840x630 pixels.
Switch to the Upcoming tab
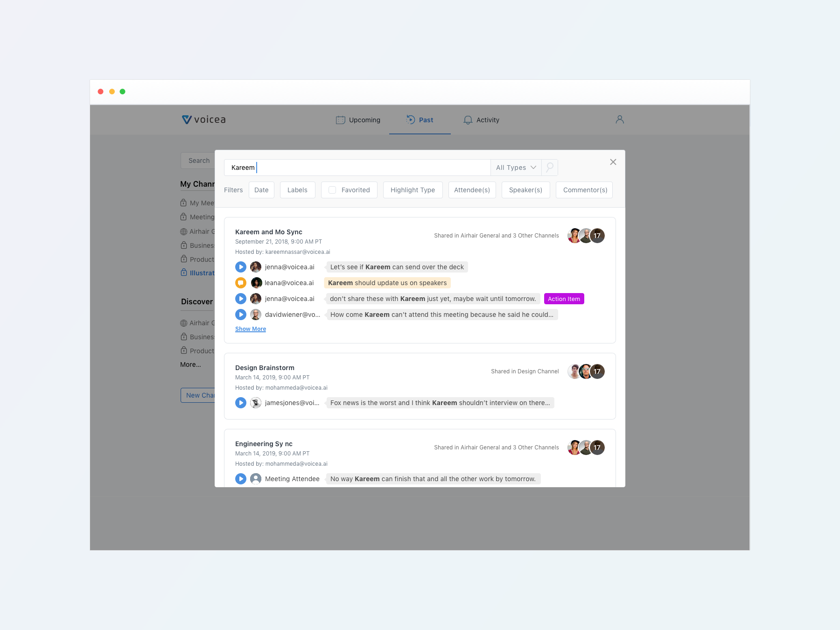(358, 120)
